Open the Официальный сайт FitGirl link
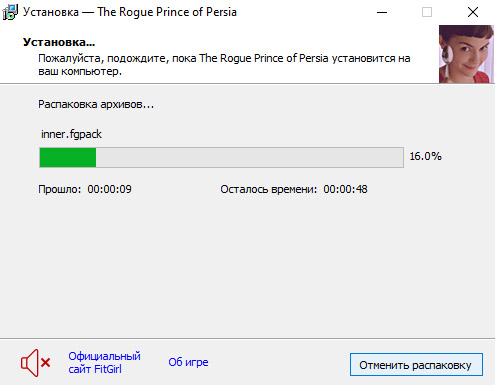Screen dimensions: 495x385 (x=104, y=362)
